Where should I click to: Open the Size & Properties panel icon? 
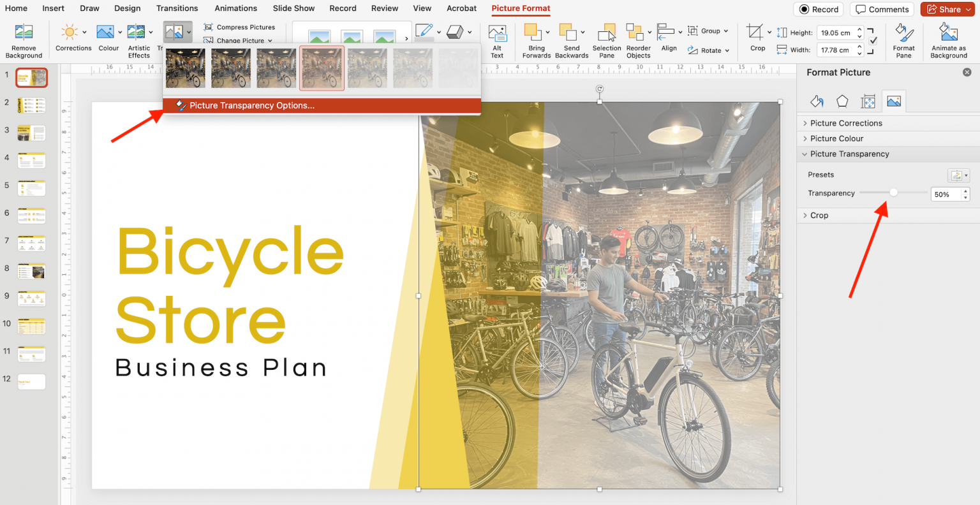(868, 101)
